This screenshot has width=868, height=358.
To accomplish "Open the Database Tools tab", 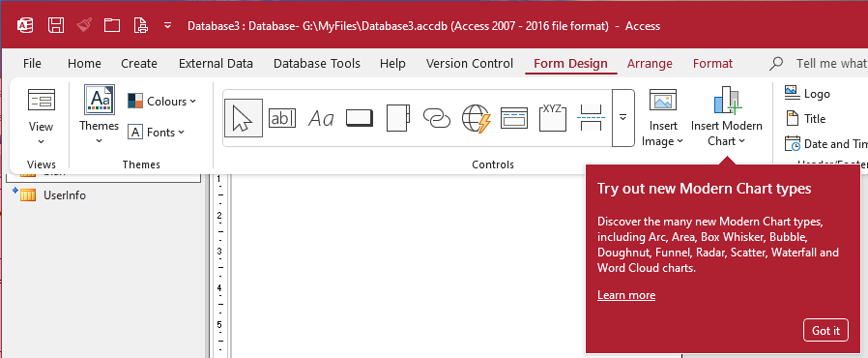I will click(317, 64).
